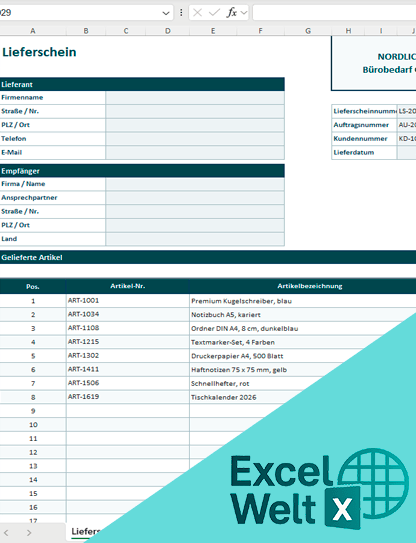
Task: Select column I header
Action: click(x=381, y=31)
